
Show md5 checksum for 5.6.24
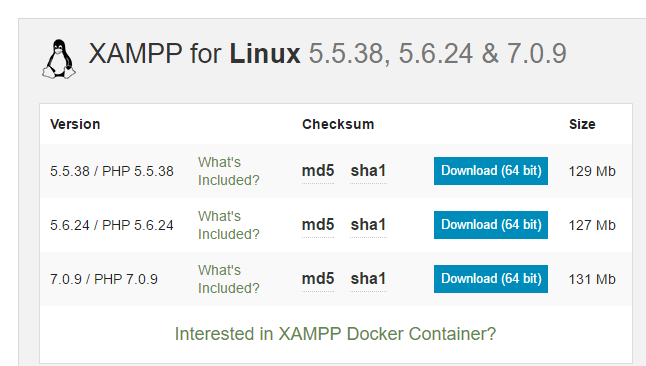point(318,225)
